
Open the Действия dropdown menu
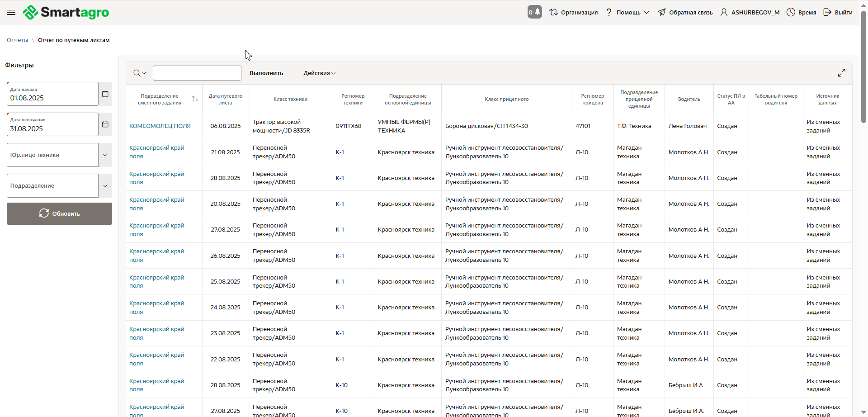click(x=319, y=73)
